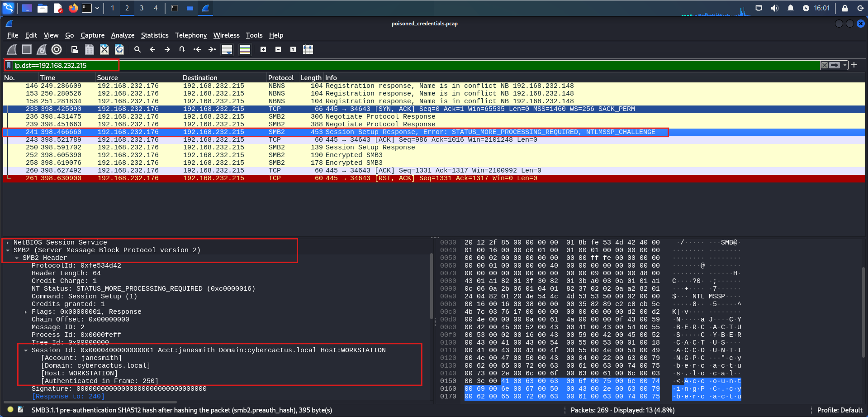Reload the capture file icon
The width and height of the screenshot is (868, 417).
click(x=119, y=49)
